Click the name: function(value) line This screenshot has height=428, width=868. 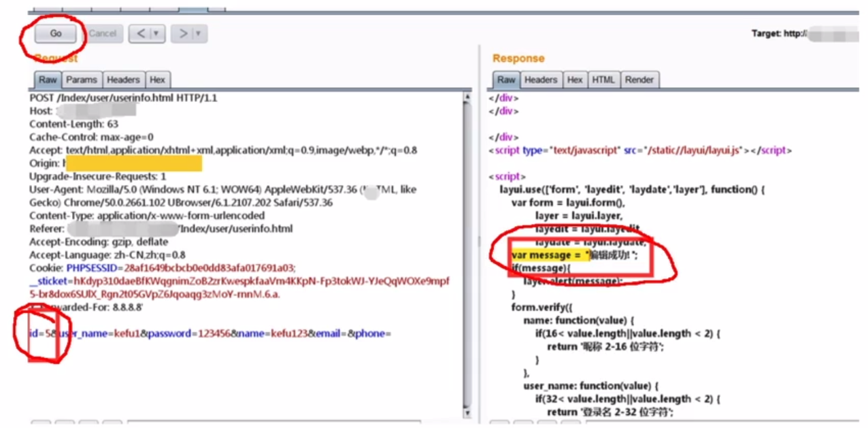coord(580,320)
